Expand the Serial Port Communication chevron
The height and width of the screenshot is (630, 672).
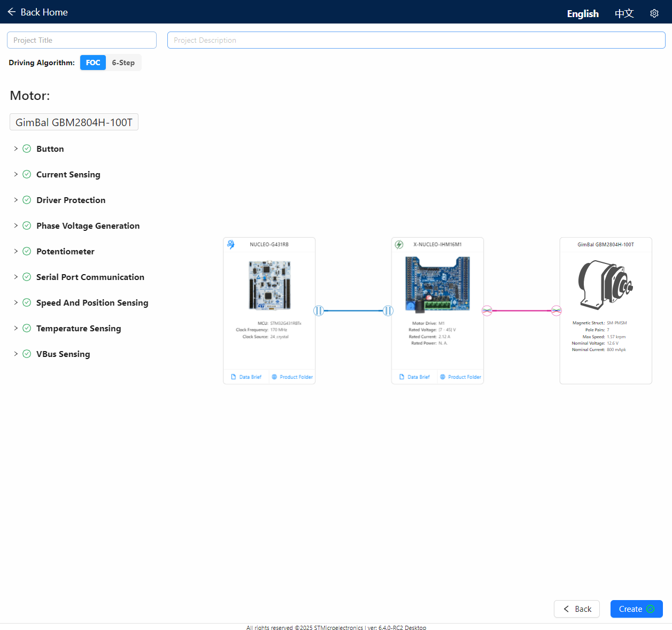pyautogui.click(x=16, y=277)
